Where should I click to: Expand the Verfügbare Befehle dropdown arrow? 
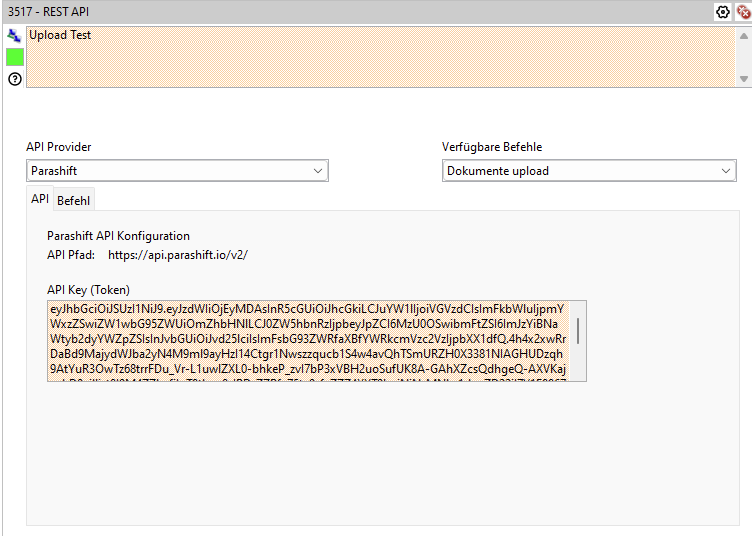click(x=726, y=171)
